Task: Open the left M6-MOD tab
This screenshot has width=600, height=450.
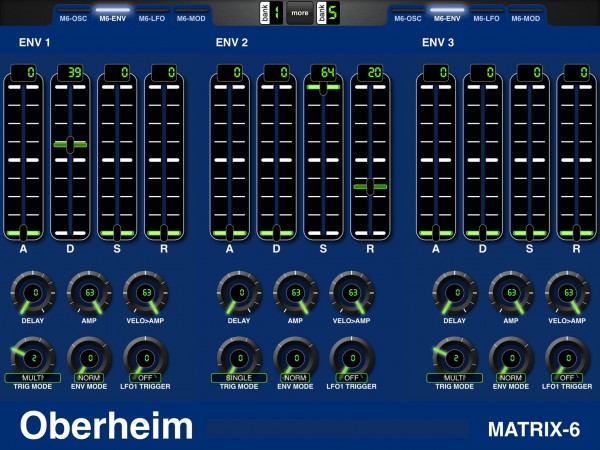Action: tap(191, 15)
